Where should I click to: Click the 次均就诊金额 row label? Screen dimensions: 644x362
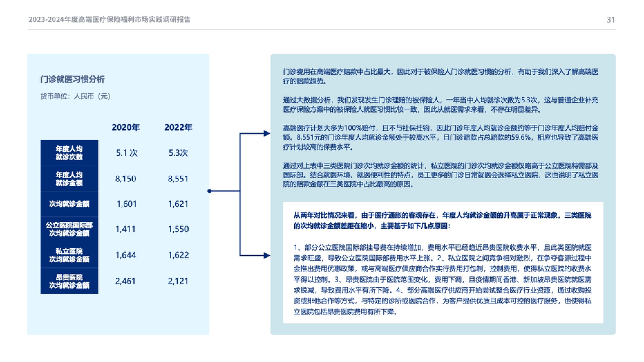point(69,204)
